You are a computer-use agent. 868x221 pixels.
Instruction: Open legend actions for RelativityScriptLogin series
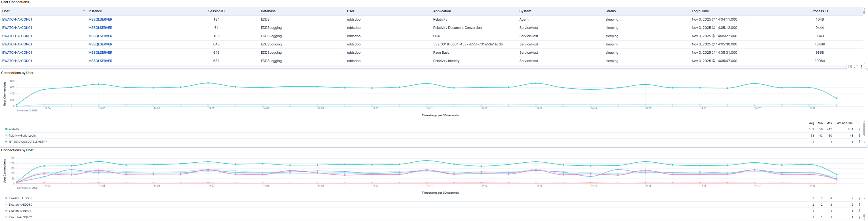(859, 135)
